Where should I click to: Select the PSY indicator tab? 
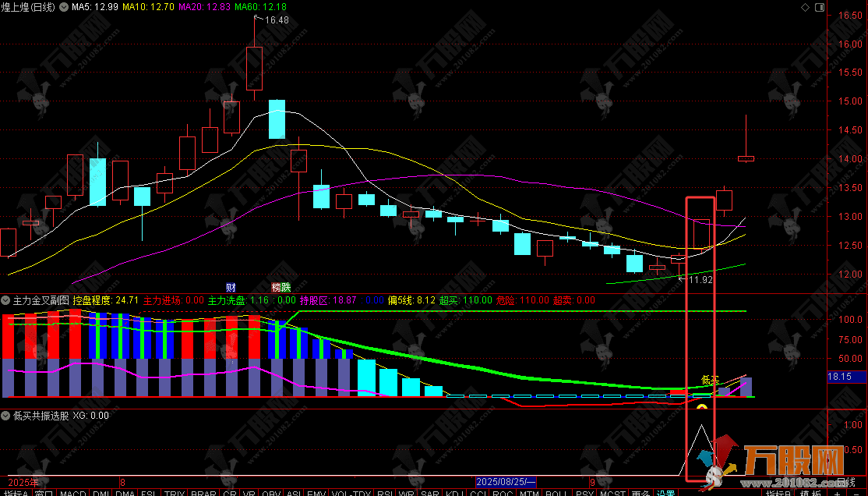585,493
